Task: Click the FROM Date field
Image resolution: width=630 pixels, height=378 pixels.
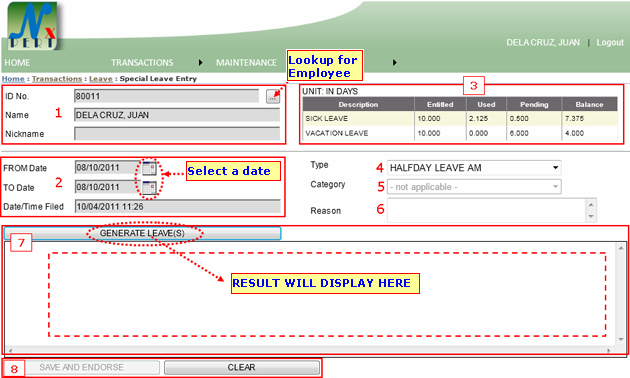Action: pyautogui.click(x=108, y=168)
